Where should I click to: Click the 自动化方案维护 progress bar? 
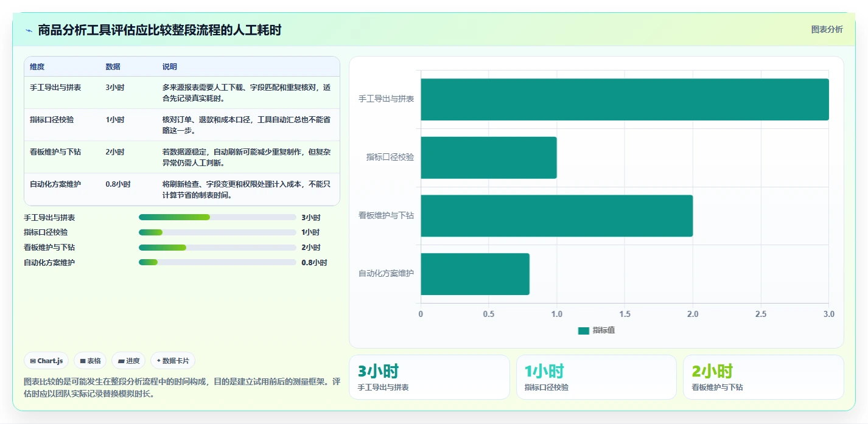217,262
